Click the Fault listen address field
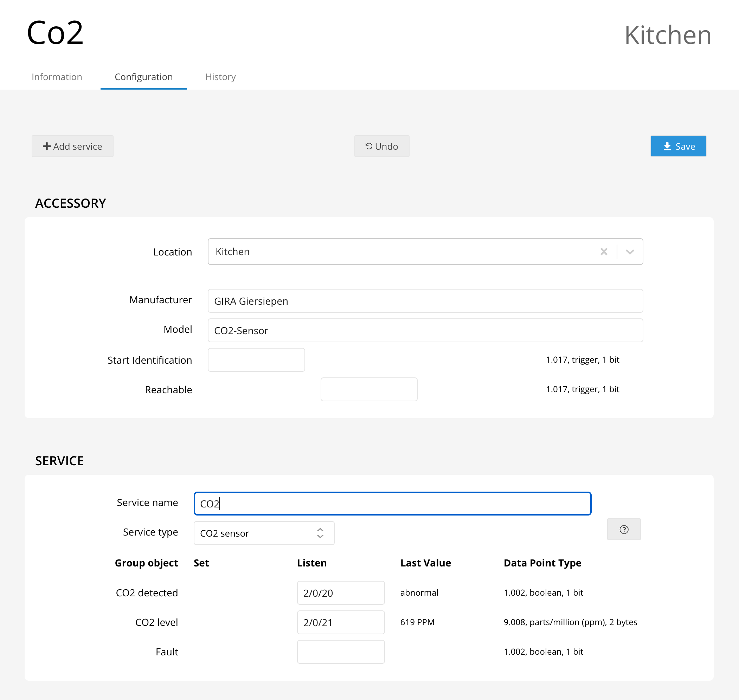This screenshot has height=700, width=739. 340,652
